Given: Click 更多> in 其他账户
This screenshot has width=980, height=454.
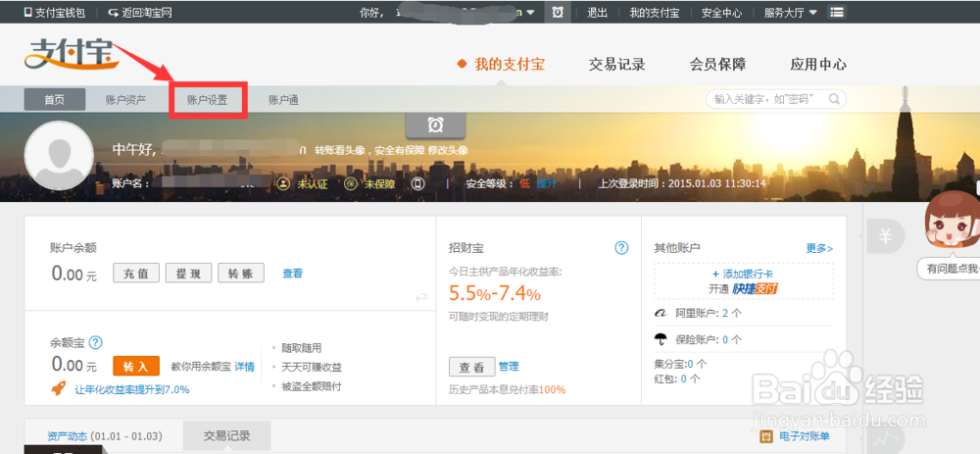Looking at the screenshot, I should point(819,248).
